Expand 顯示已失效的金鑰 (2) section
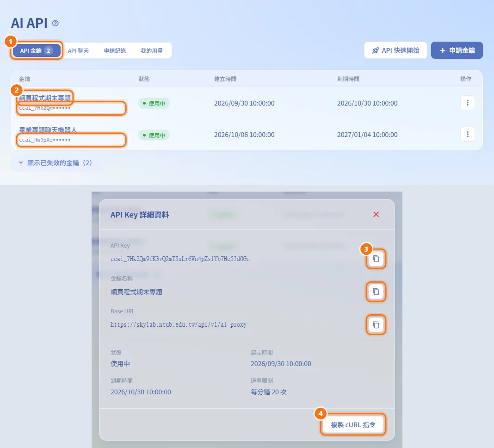The image size is (494, 448). coord(55,163)
